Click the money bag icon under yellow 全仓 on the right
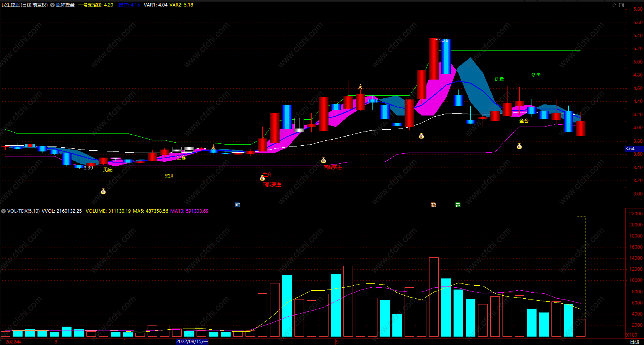 519,146
